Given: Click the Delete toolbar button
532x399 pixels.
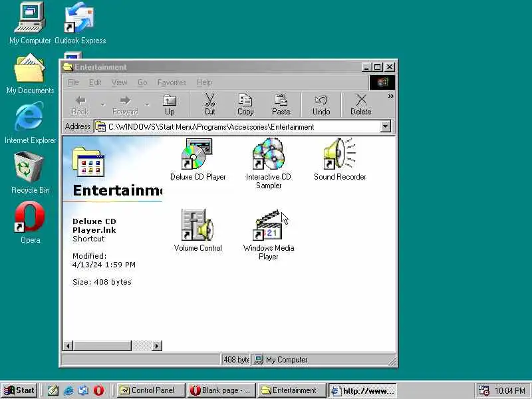Looking at the screenshot, I should pyautogui.click(x=361, y=105).
